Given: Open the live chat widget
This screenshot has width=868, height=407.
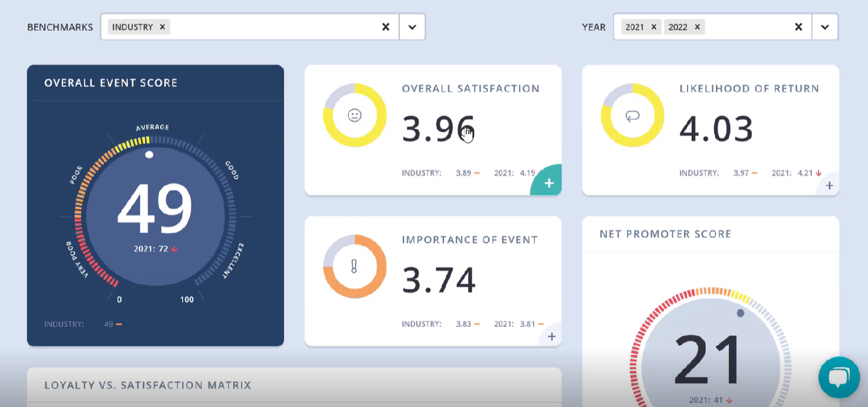Looking at the screenshot, I should pos(839,377).
